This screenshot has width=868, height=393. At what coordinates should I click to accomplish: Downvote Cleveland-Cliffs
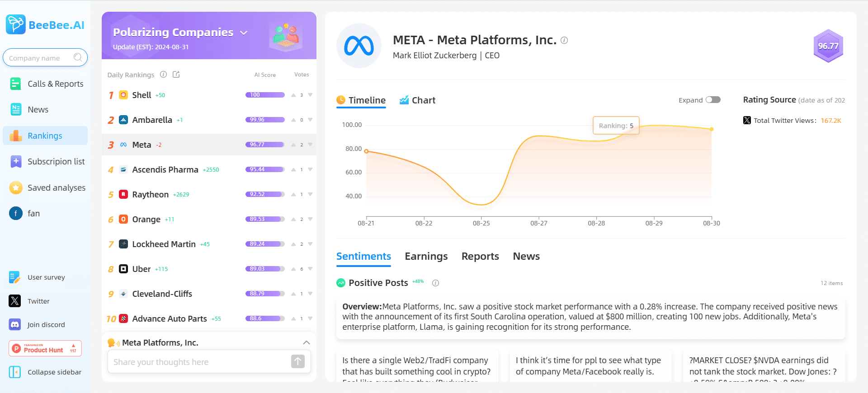pos(310,294)
